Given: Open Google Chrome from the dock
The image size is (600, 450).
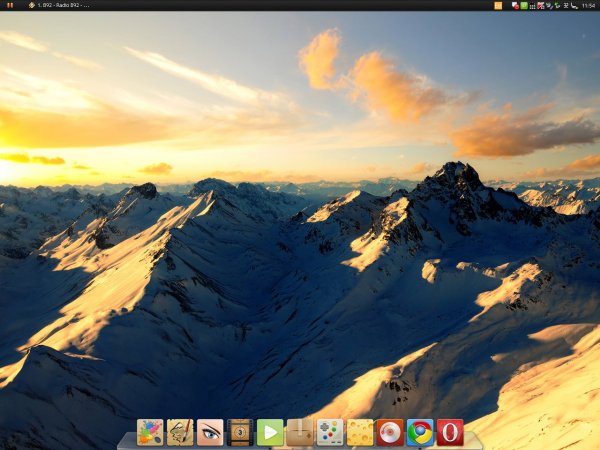Looking at the screenshot, I should [x=420, y=432].
